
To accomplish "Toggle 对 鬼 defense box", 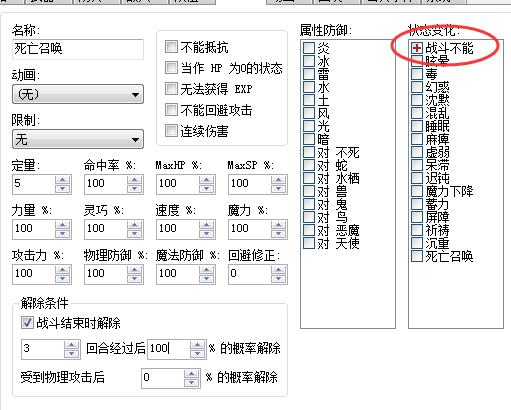I will coord(309,204).
